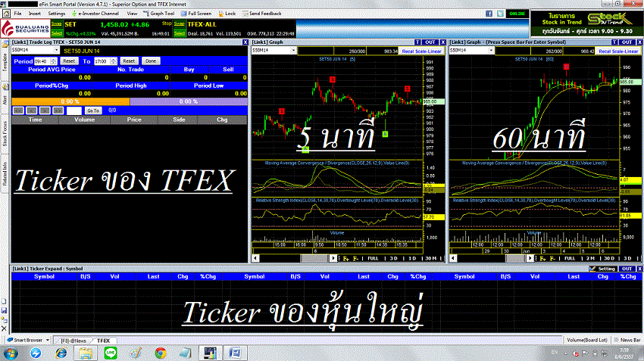644x361 pixels.
Task: Click the Done button in Trade Log
Action: point(151,61)
